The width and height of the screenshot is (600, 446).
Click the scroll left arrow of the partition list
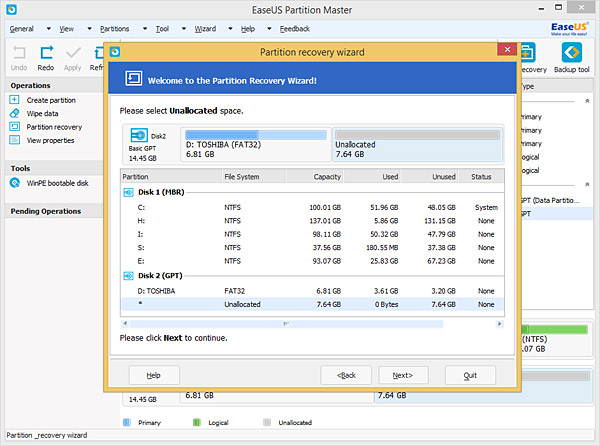point(125,324)
